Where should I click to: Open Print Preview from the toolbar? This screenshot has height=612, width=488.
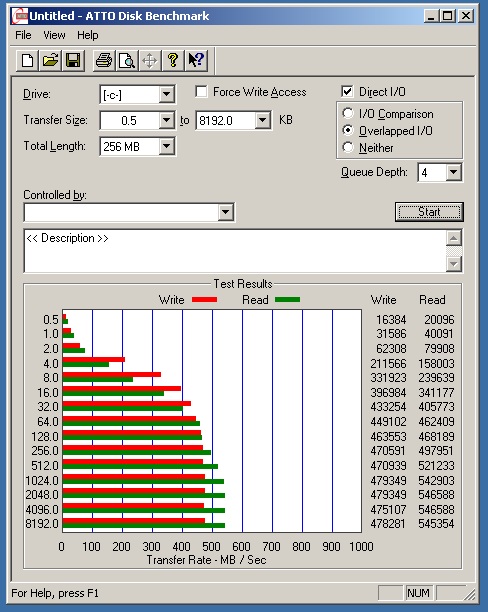click(x=127, y=60)
